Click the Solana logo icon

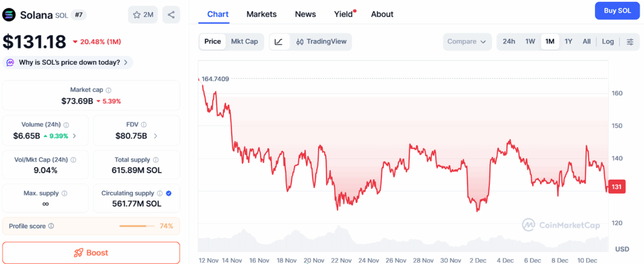(x=9, y=14)
